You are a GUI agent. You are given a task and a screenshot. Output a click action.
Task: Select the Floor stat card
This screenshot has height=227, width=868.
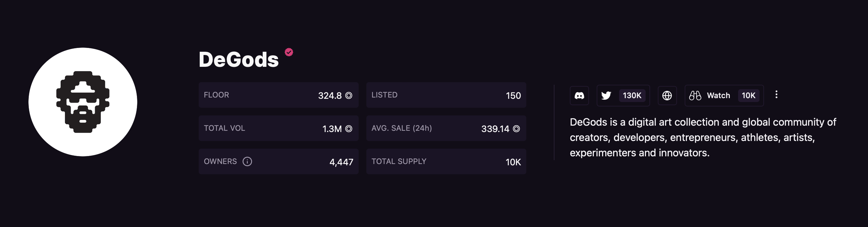(x=279, y=95)
